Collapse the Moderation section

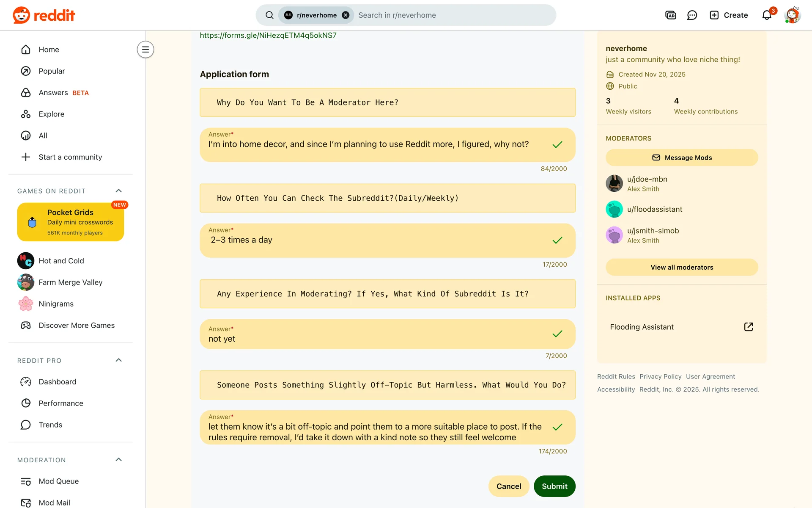pyautogui.click(x=119, y=460)
